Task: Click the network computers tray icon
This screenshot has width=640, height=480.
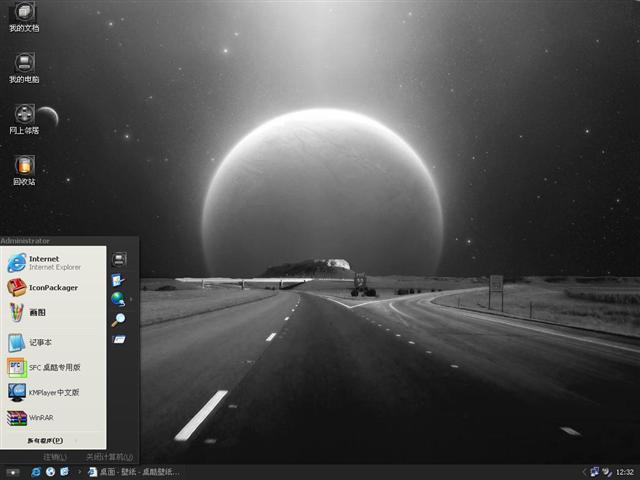Action: [595, 472]
